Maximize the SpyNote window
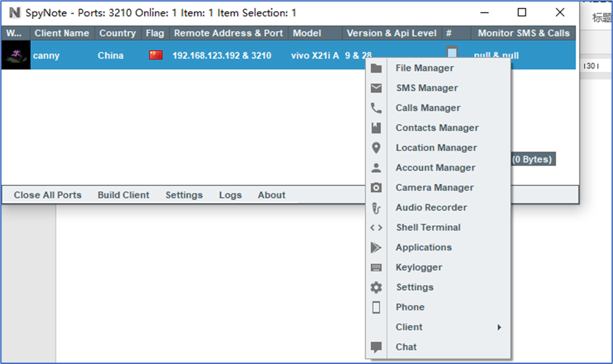613x364 pixels. [x=522, y=13]
